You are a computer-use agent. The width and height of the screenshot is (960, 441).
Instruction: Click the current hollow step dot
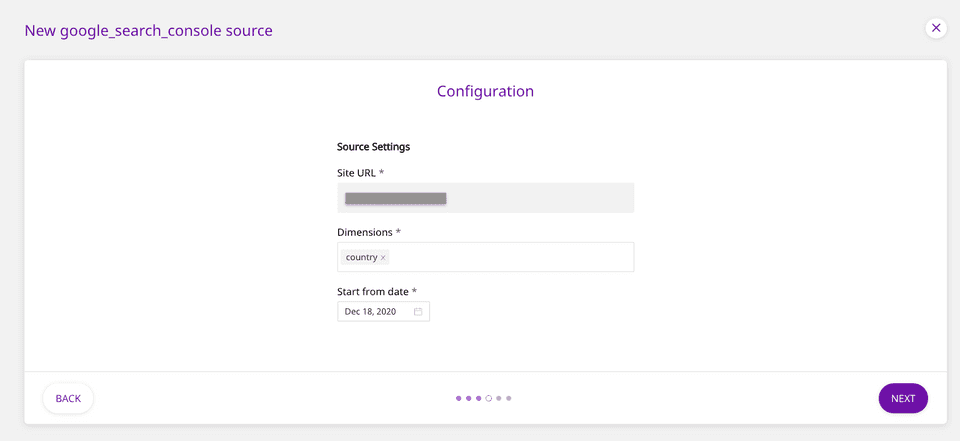tap(488, 398)
